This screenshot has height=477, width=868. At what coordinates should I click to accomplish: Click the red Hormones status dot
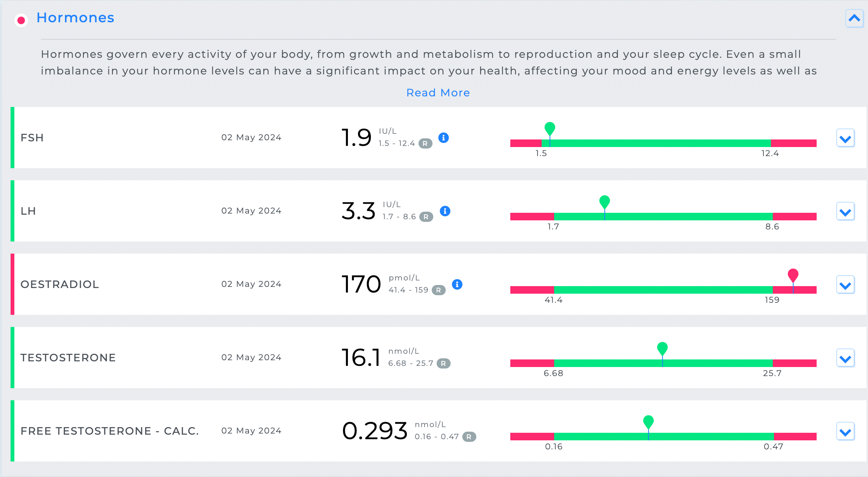click(21, 20)
